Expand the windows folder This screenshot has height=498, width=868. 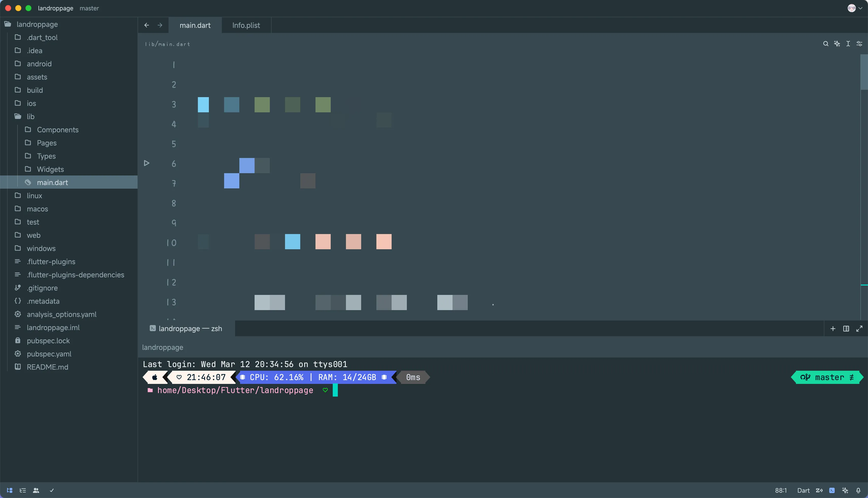(69, 248)
